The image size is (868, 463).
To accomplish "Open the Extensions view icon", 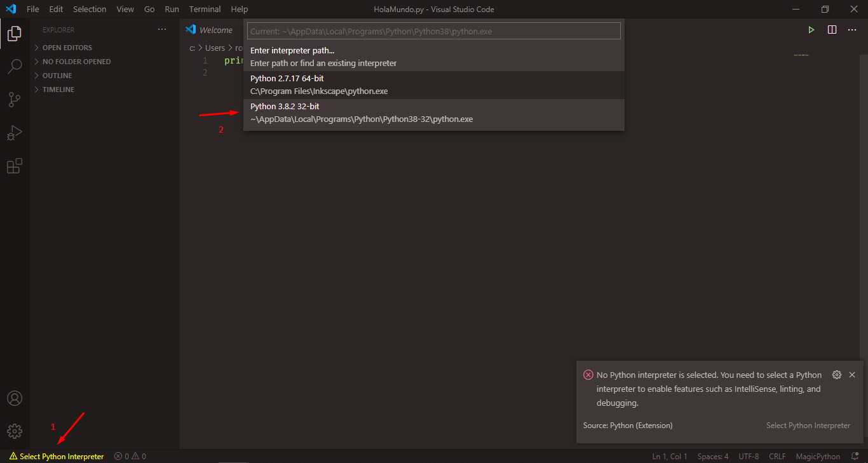I will (x=14, y=166).
